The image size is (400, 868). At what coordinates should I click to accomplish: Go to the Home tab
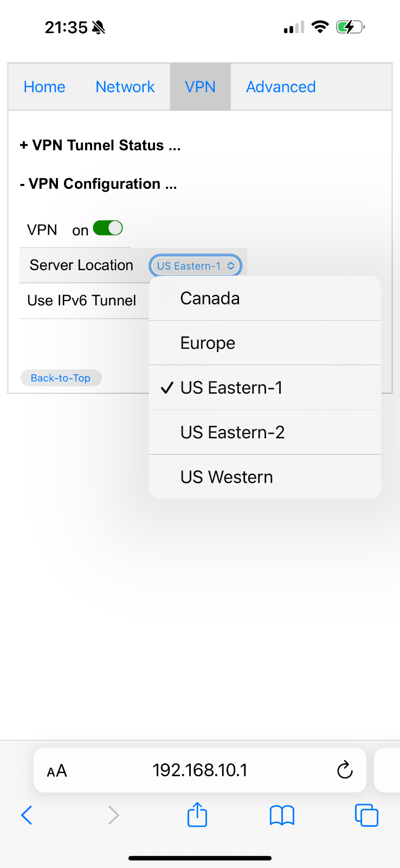44,87
